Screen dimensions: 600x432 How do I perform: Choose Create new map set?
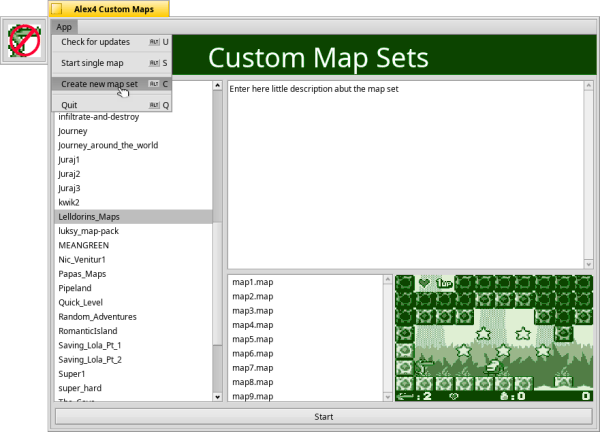(98, 84)
